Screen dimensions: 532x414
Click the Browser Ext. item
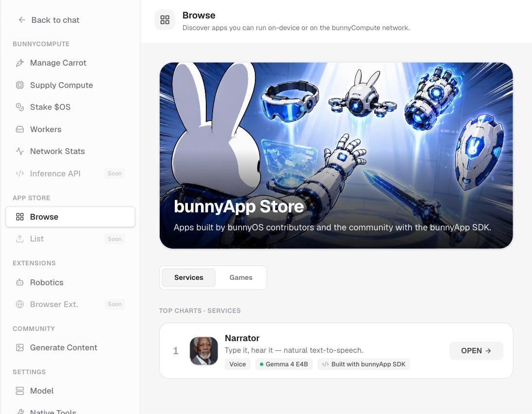point(70,304)
